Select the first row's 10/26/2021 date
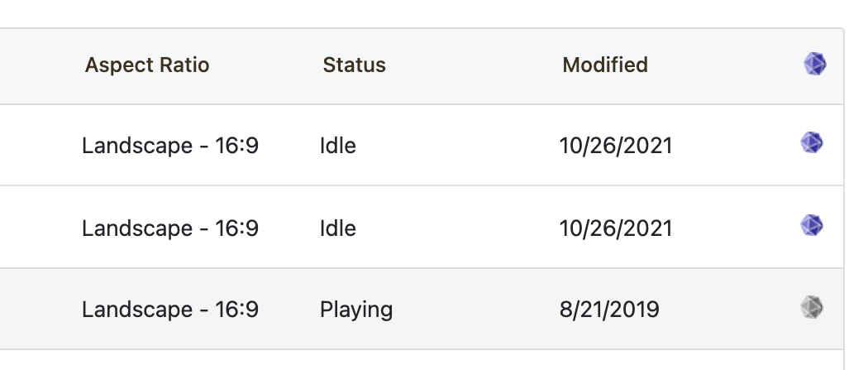868x370 pixels. [x=616, y=146]
